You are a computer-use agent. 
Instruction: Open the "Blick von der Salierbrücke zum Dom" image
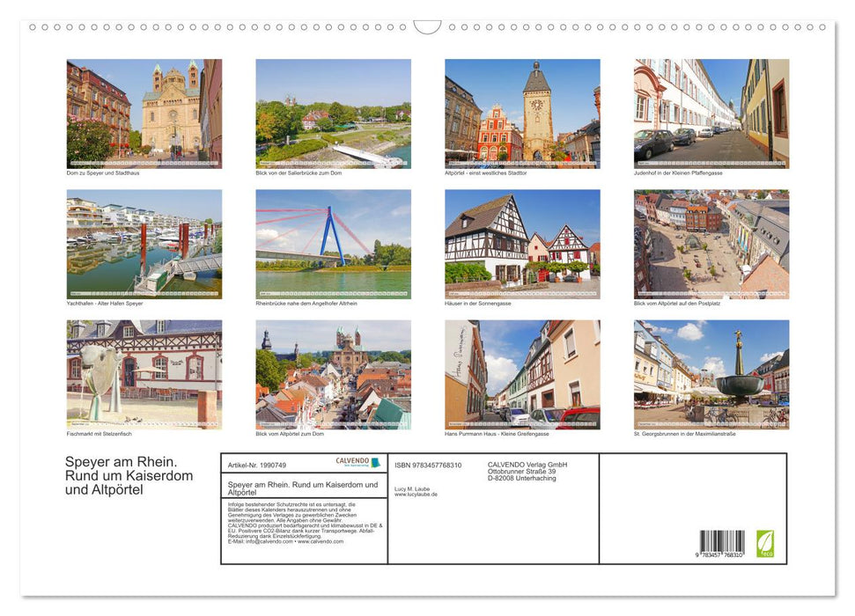334,114
